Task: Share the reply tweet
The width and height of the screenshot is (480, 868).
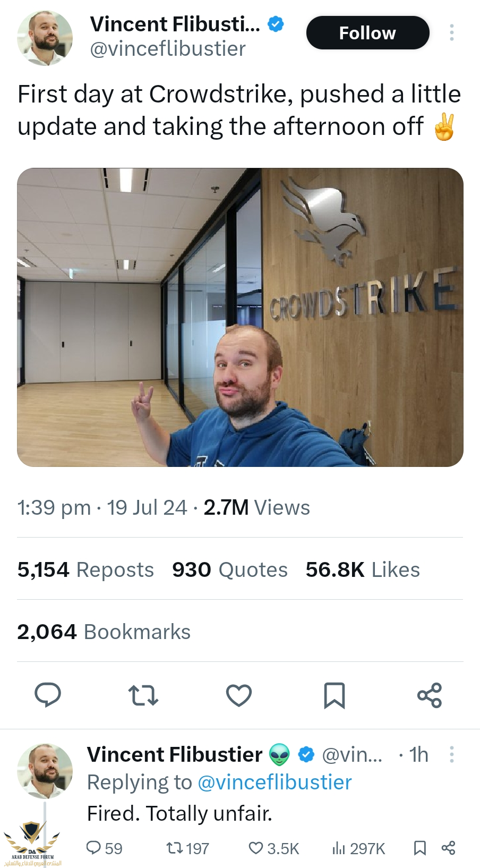Action: click(x=448, y=848)
